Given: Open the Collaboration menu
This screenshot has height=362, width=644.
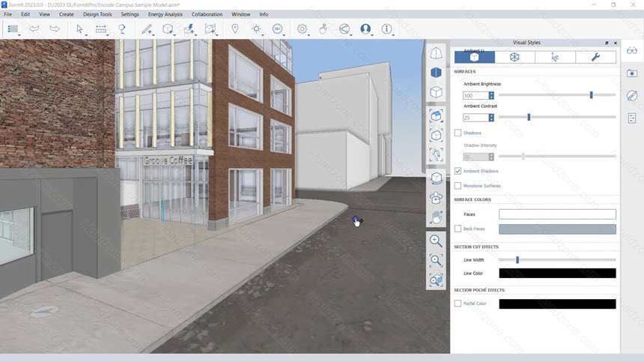Looking at the screenshot, I should point(207,14).
